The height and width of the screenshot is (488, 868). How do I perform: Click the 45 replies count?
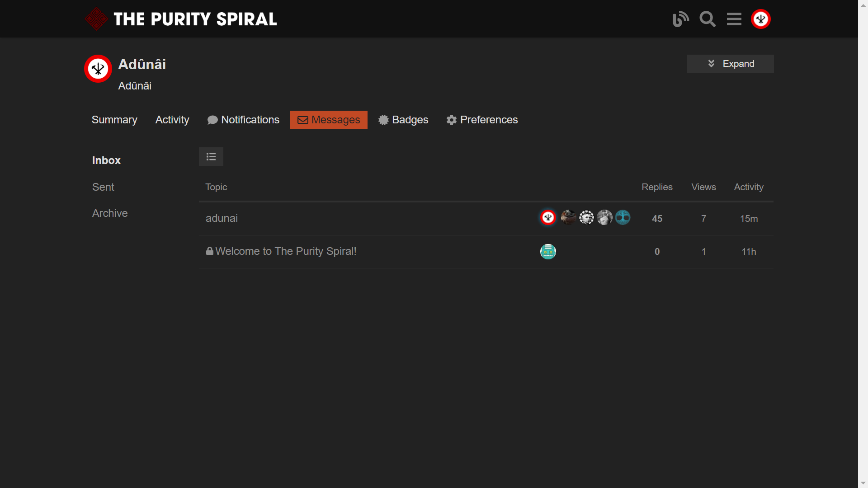pos(657,219)
